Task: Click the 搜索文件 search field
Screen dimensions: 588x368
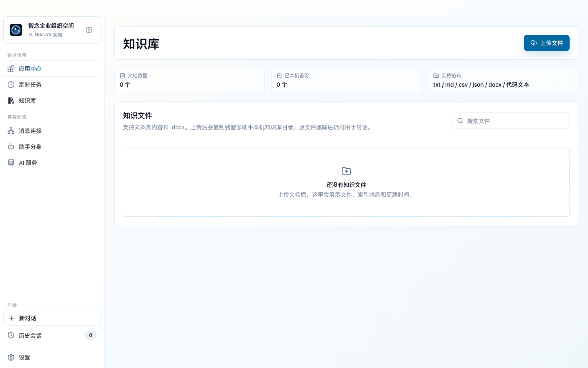Action: coord(511,121)
